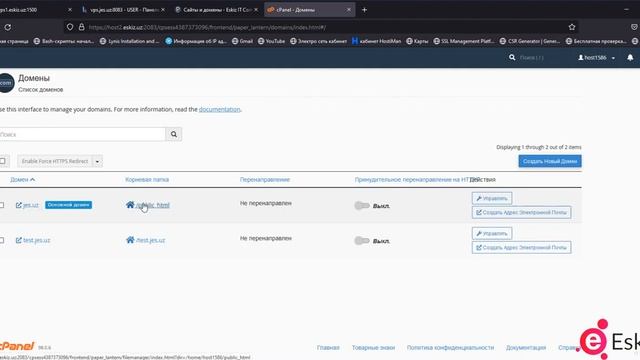The height and width of the screenshot is (360, 640).
Task: Open the home folder icon for public_html
Action: tap(130, 204)
